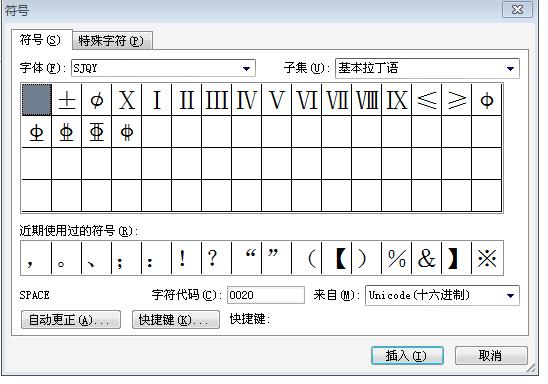This screenshot has width=548, height=384.
Task: Choose the Φ symbol with double underline
Action: (x=67, y=132)
